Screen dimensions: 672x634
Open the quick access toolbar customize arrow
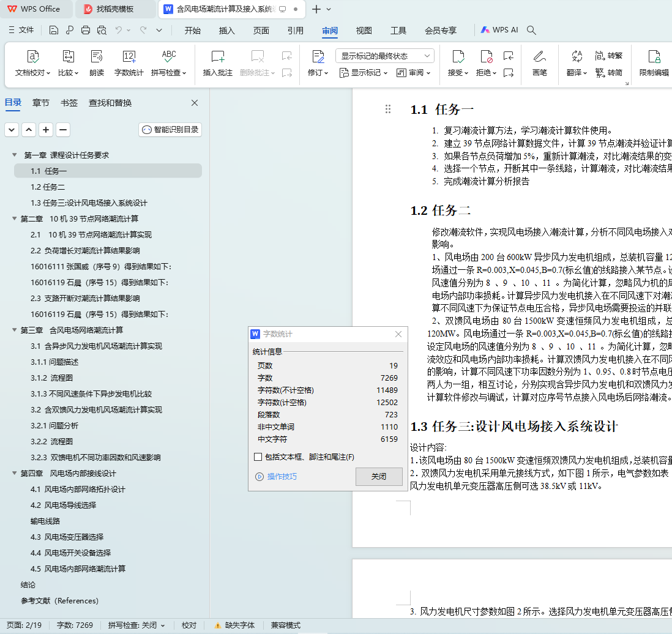point(159,30)
